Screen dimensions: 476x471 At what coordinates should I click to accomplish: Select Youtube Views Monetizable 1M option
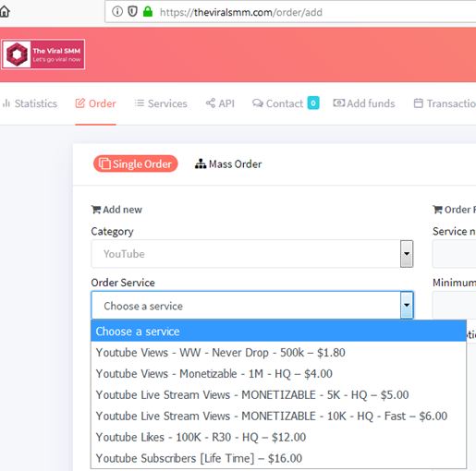[x=278, y=374]
